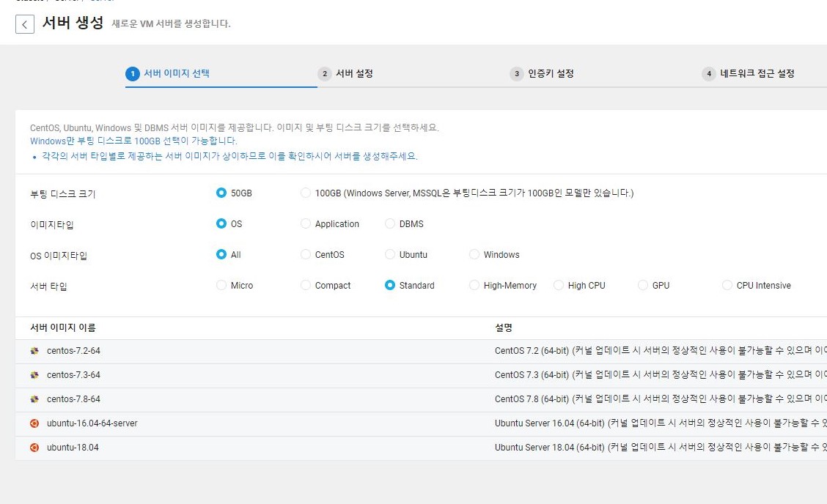Click the CentOS icon next to centos-7.3-64
Viewport: 827px width, 504px height.
34,375
